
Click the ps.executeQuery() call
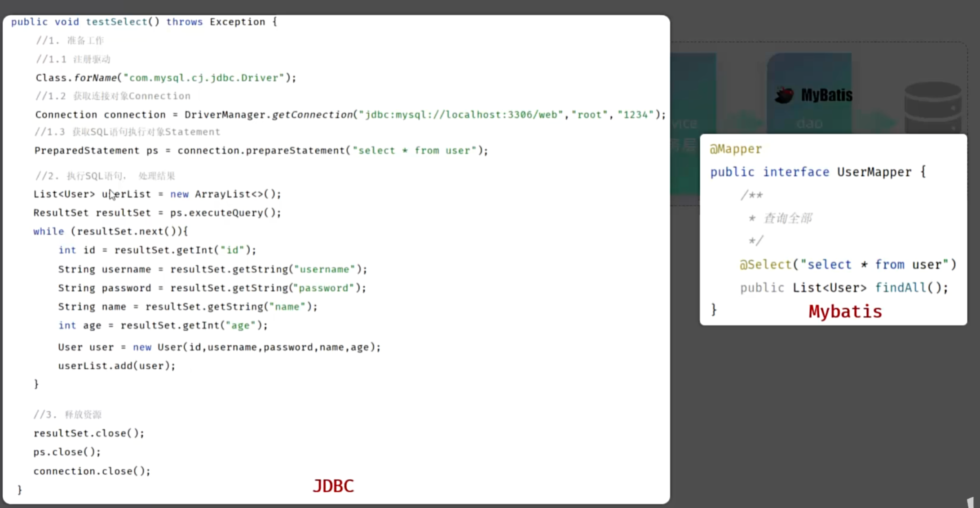(x=225, y=213)
